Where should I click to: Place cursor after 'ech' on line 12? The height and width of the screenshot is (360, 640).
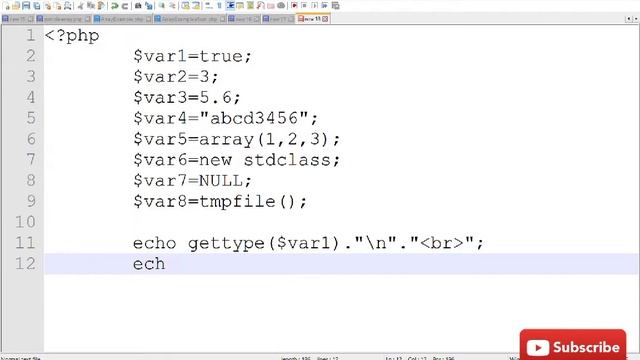pos(166,264)
